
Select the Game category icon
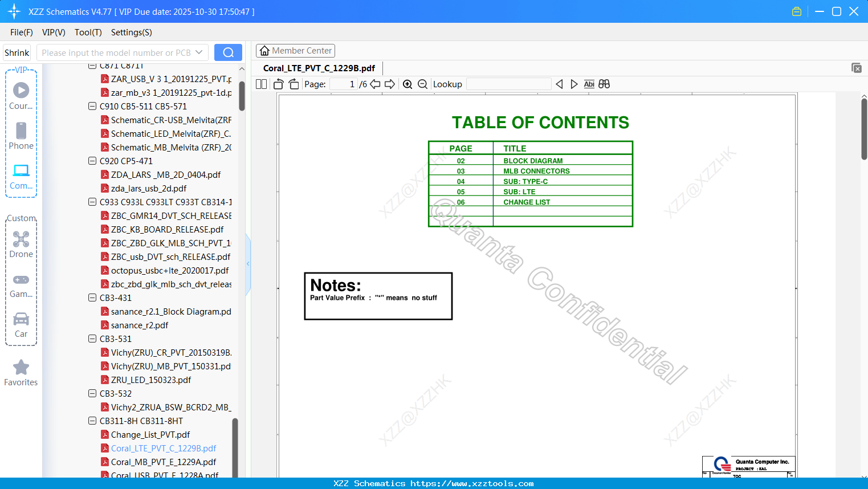(21, 285)
